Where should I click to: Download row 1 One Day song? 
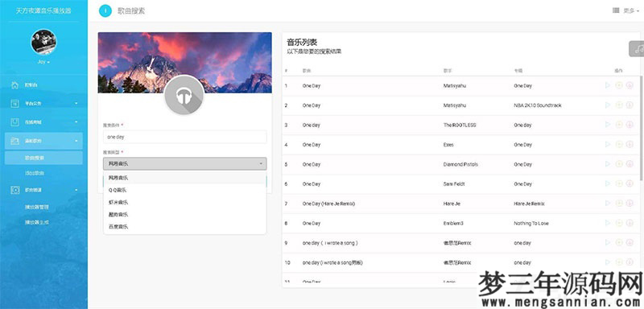630,85
